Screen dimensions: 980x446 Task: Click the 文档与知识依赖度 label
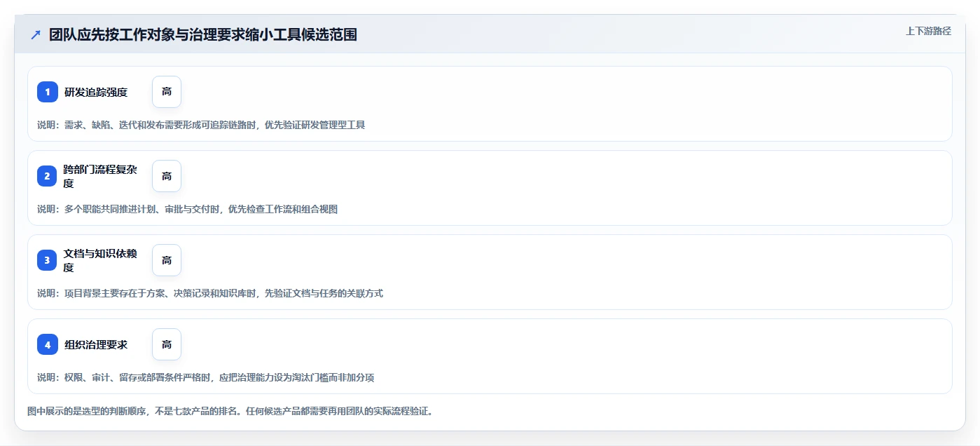click(x=100, y=260)
